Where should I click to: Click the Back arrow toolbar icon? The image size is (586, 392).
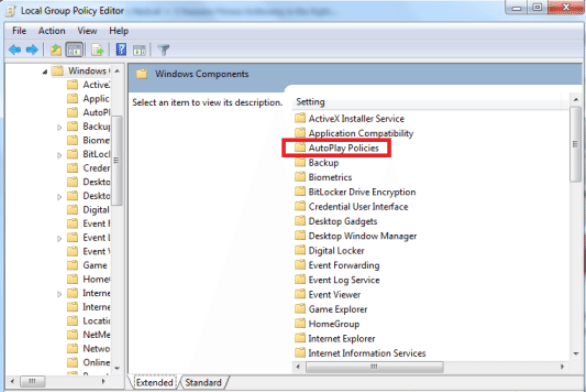[x=15, y=50]
